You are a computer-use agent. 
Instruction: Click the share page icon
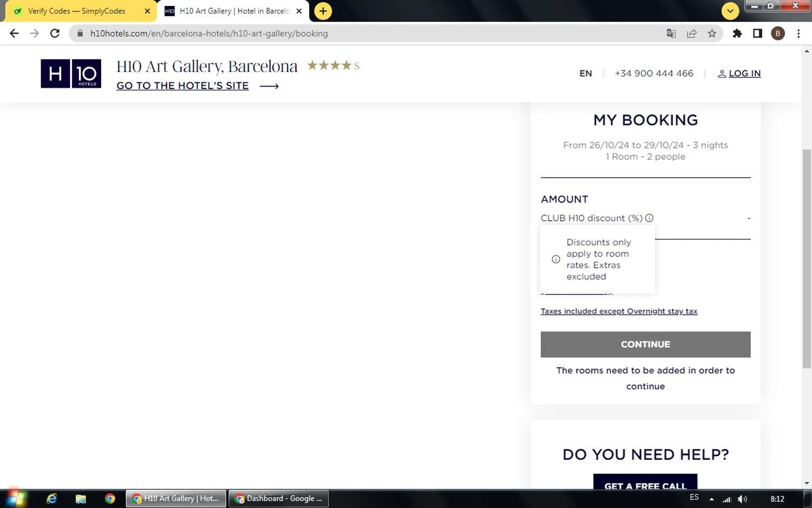click(x=692, y=34)
